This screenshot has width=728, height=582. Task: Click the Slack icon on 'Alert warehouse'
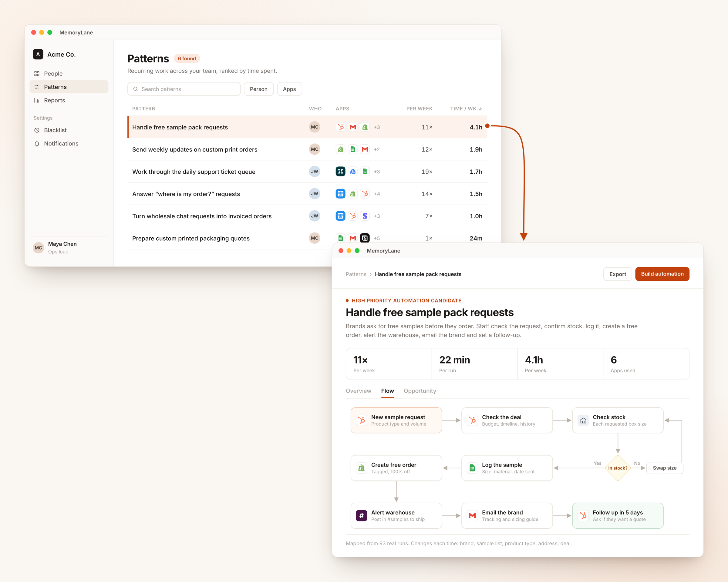pyautogui.click(x=362, y=516)
